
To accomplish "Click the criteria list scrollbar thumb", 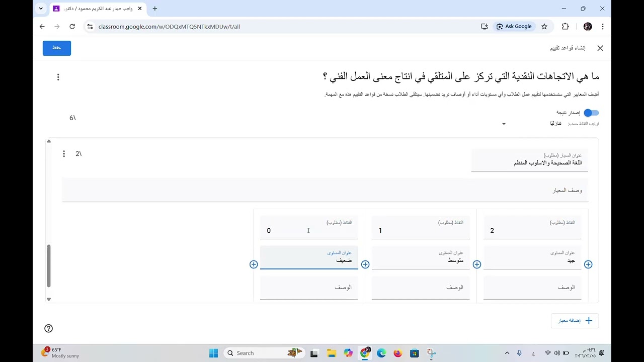I will (49, 265).
